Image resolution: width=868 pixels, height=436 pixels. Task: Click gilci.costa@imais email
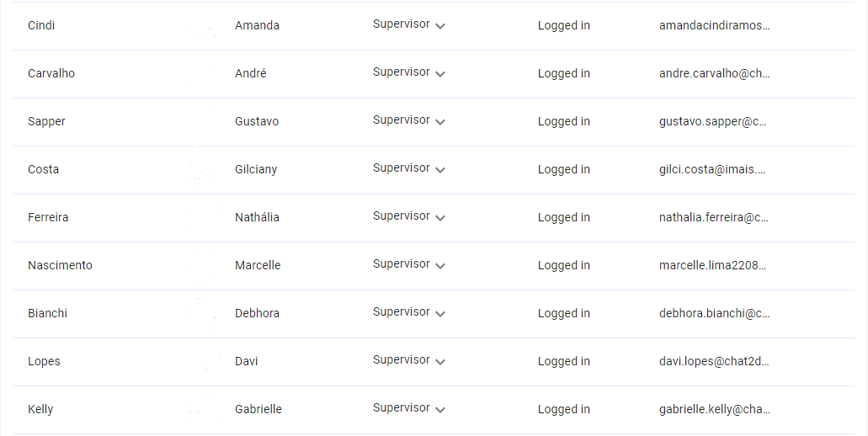point(712,169)
